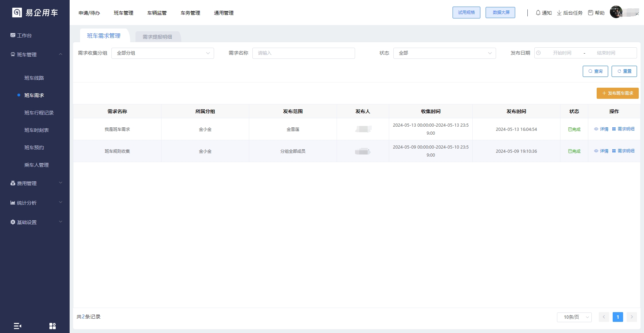644x333 pixels.
Task: Open the 车务管理 top menu
Action: (190, 13)
